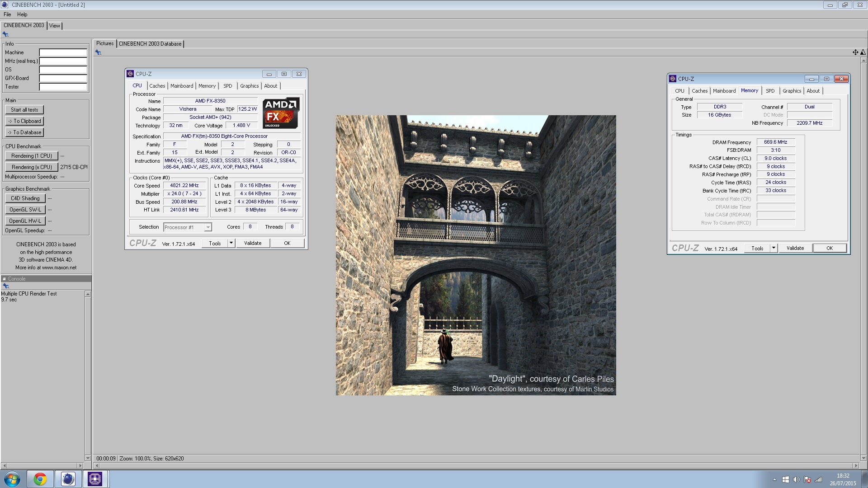Click into MHz (real freq.) field
Viewport: 868px width, 488px height.
(x=63, y=61)
